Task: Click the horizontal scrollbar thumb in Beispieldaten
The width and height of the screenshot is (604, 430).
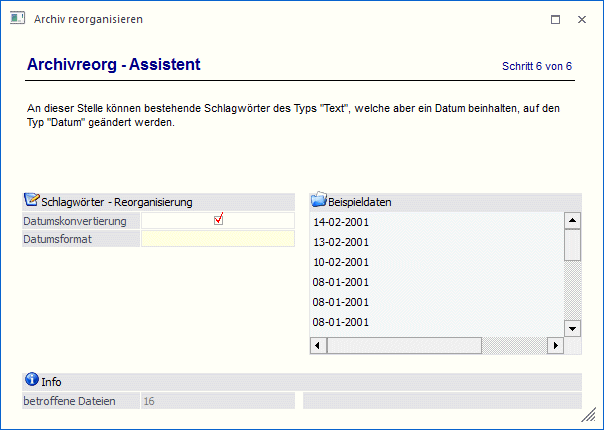Action: tap(404, 345)
